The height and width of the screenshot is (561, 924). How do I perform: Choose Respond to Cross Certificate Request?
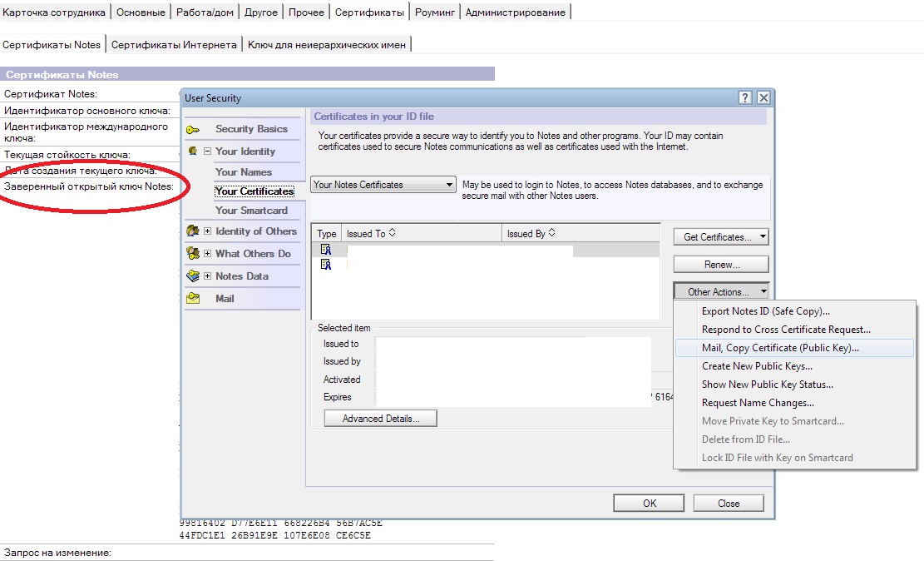click(786, 330)
